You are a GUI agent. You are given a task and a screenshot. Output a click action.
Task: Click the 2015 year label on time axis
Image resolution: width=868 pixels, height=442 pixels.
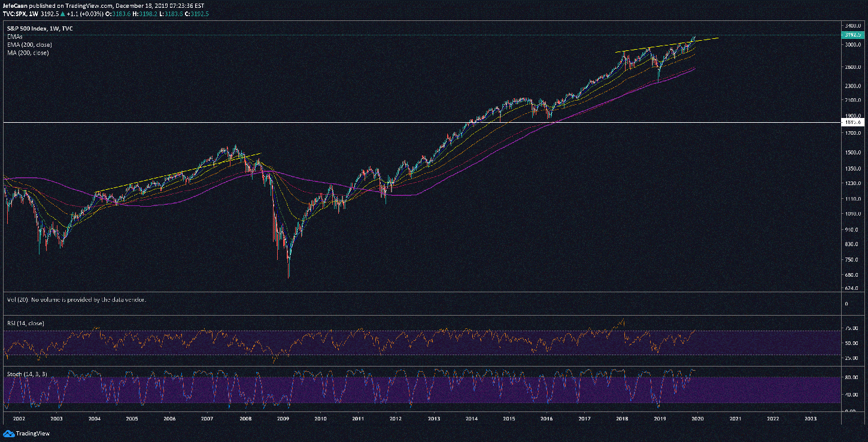click(509, 419)
